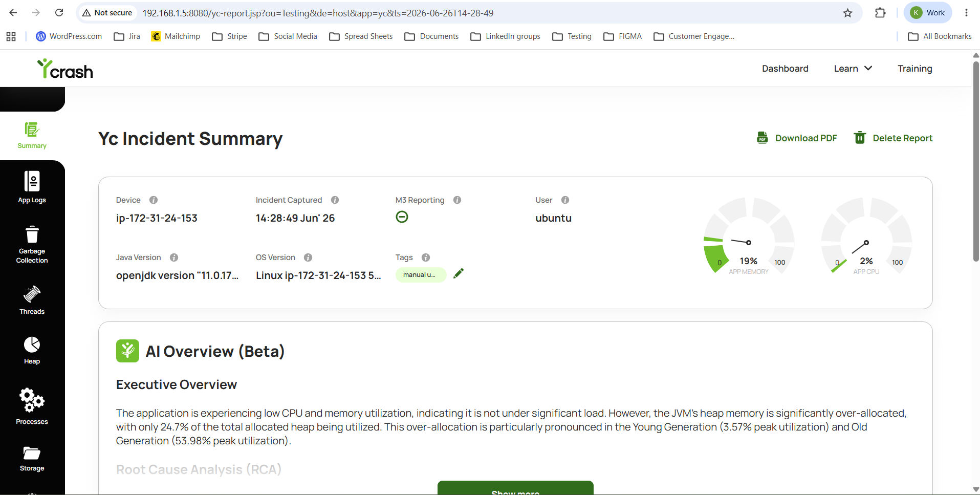Click the Tags info icon
The image size is (980, 495).
click(x=426, y=257)
